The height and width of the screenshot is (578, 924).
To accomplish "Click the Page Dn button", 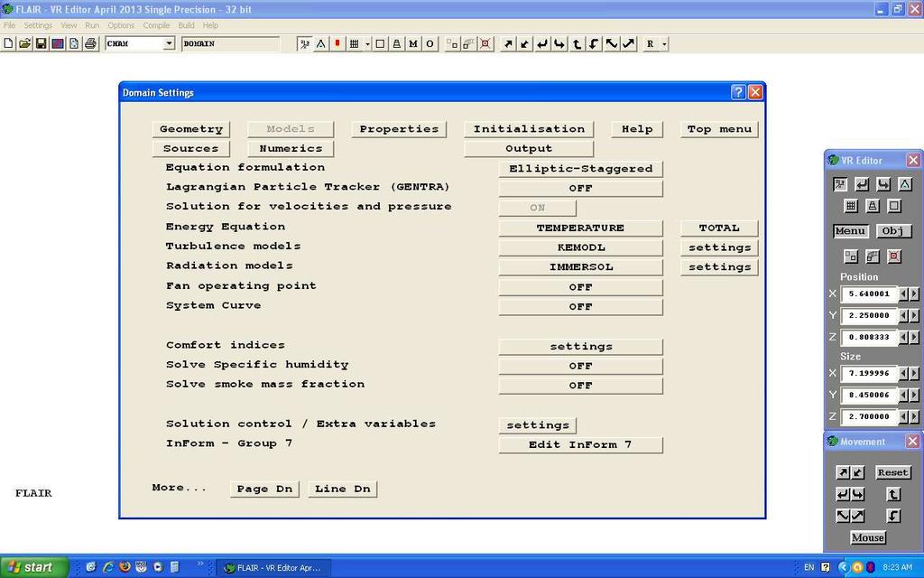I will pos(264,489).
